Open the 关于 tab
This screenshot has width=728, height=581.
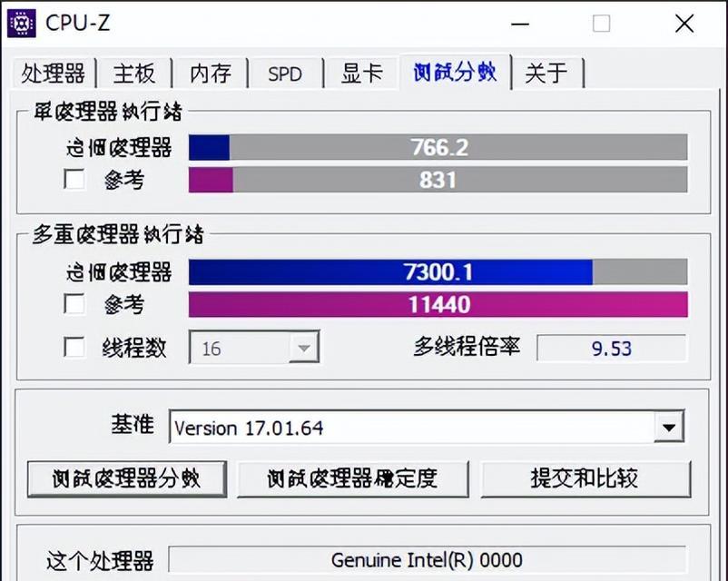coord(546,74)
